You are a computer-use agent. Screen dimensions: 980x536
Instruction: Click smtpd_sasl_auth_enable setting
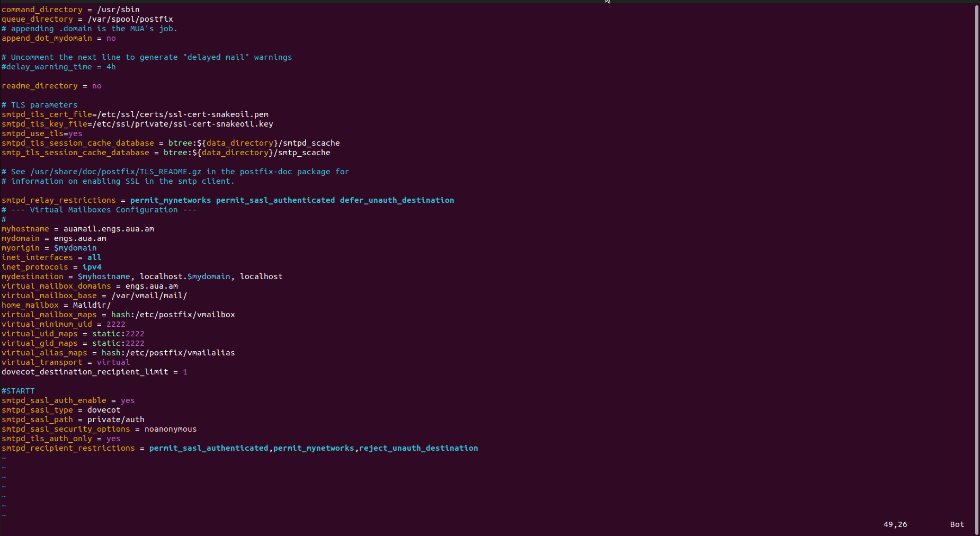(54, 400)
